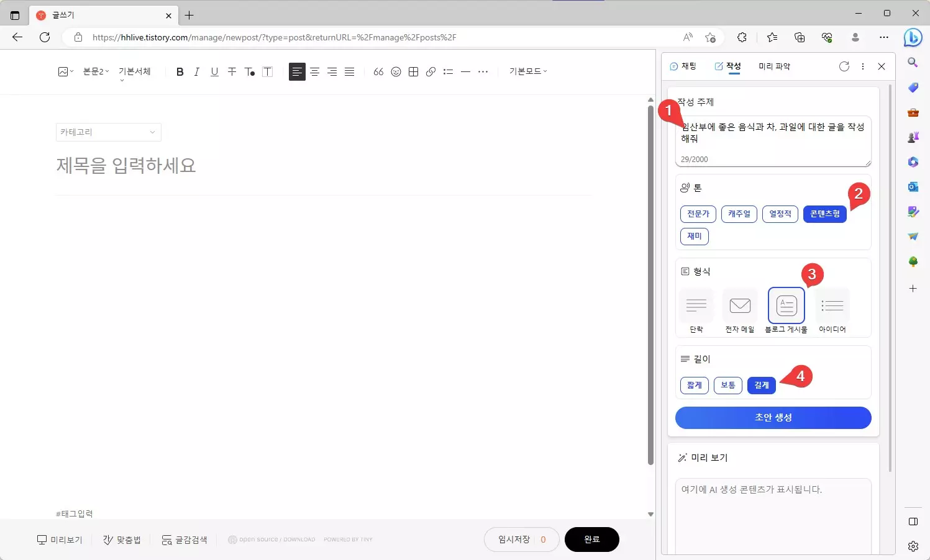Click the 초안 생성 button
This screenshot has height=560, width=930.
(x=773, y=418)
